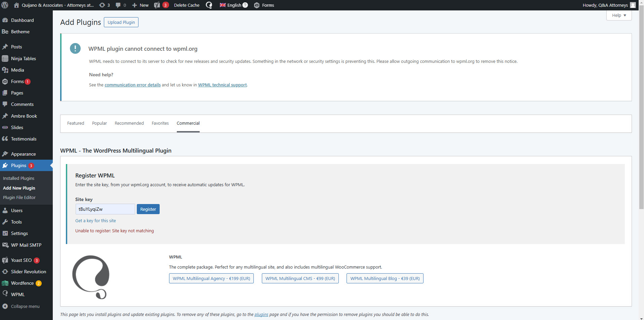This screenshot has width=644, height=320.
Task: Open Get a key for this site link
Action: (x=95, y=221)
